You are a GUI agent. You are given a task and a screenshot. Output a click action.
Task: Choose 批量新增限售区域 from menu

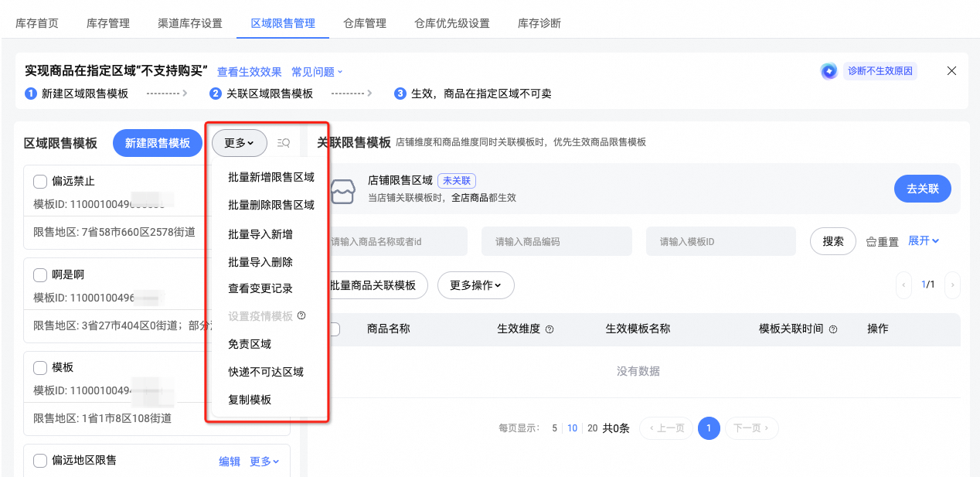coord(271,177)
